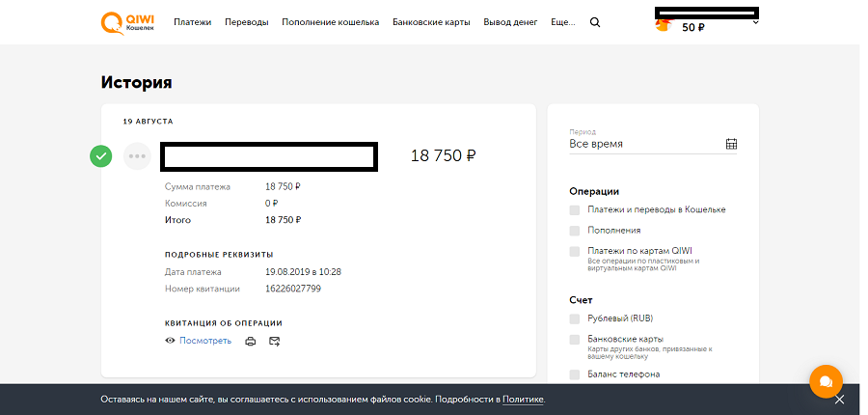Open the orange chat support bubble
The image size is (868, 415).
click(826, 381)
